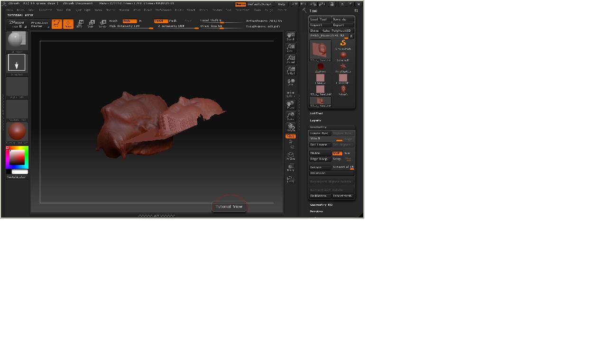Toggle the Frame view icon

(x=291, y=156)
